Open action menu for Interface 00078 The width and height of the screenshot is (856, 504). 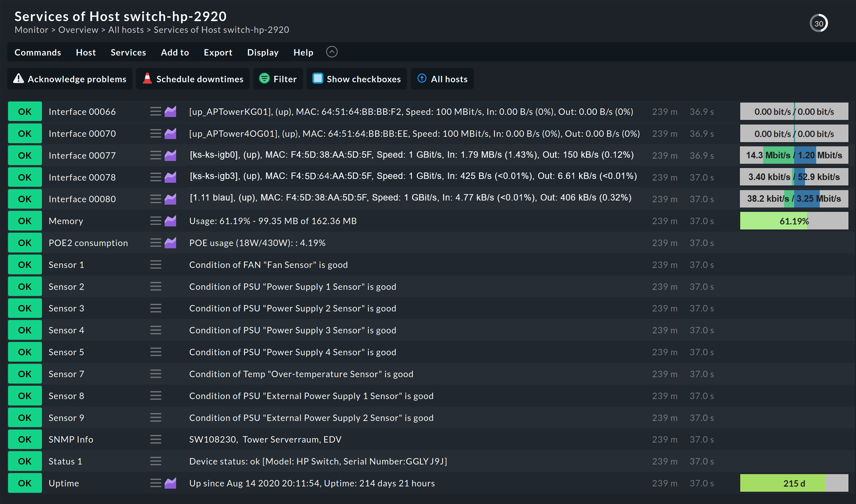tap(156, 177)
